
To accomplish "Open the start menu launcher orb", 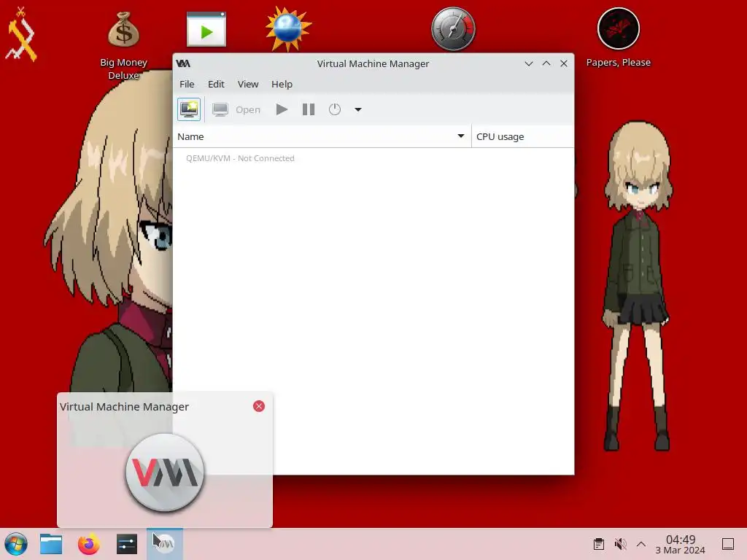I will pos(16,544).
